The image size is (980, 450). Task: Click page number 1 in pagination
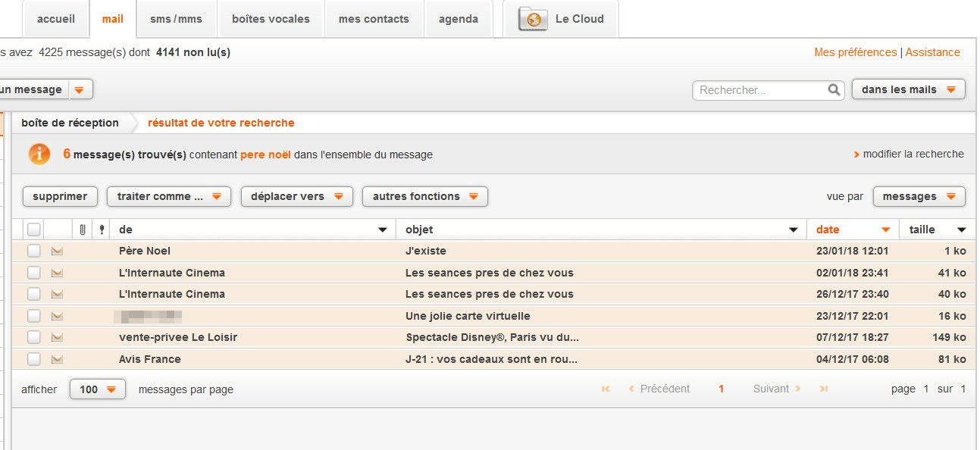click(721, 389)
